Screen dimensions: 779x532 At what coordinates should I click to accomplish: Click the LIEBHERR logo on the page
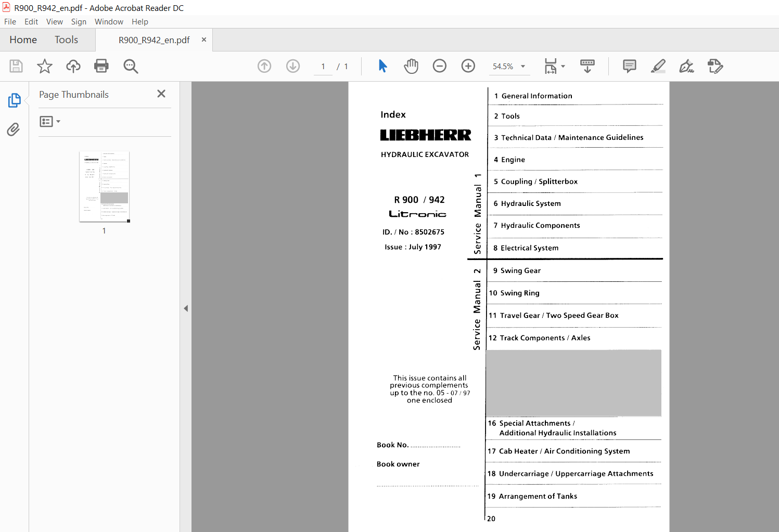(x=426, y=135)
